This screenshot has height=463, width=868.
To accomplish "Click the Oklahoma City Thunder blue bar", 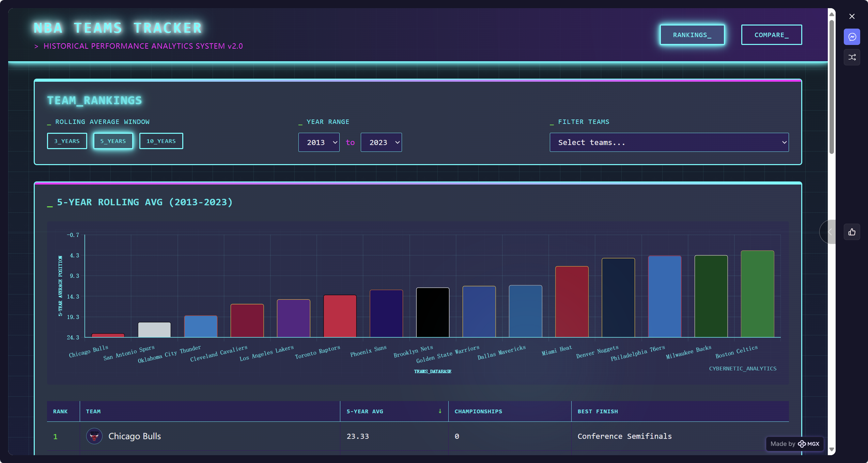I will 201,326.
